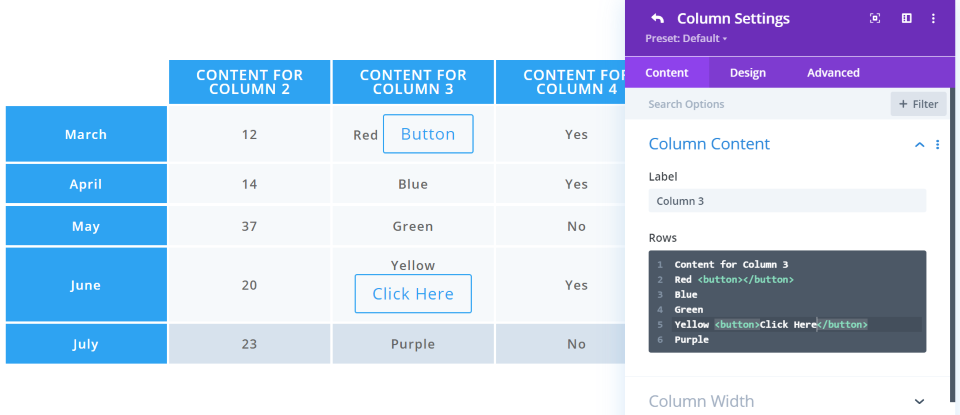Screen dimensions: 960x415
Task: Click the back arrow in Column Settings
Action: [657, 18]
